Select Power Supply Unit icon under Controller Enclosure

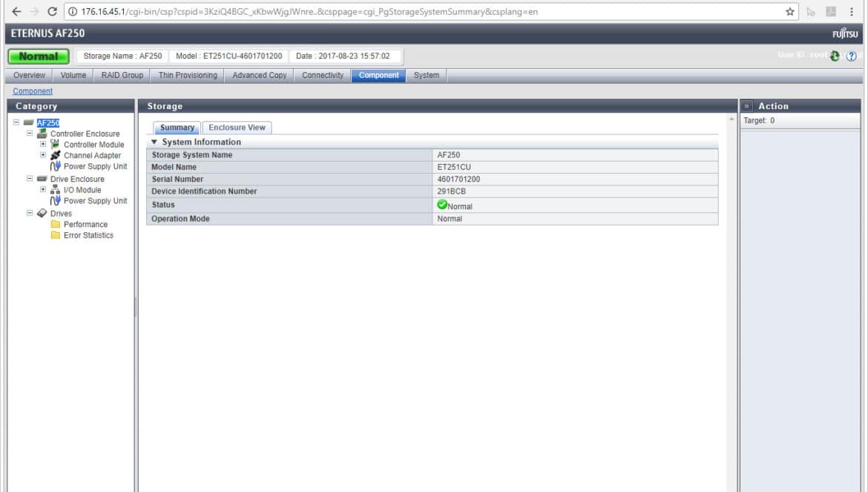56,166
